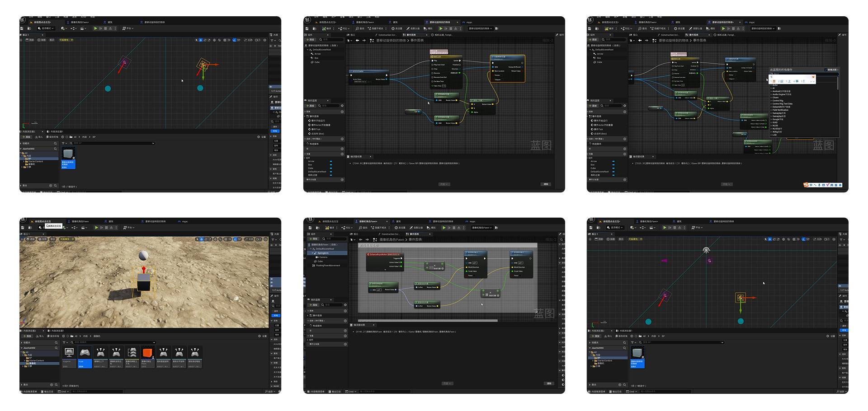868x411 pixels.
Task: Click graph back arrow in 摄像机角色Pawn blueprint window
Action: (361, 239)
